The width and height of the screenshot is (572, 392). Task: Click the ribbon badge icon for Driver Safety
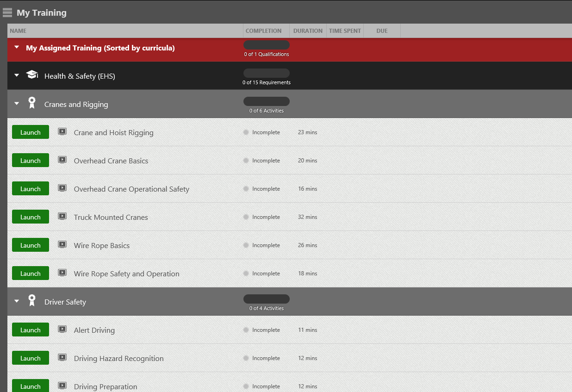coord(32,301)
